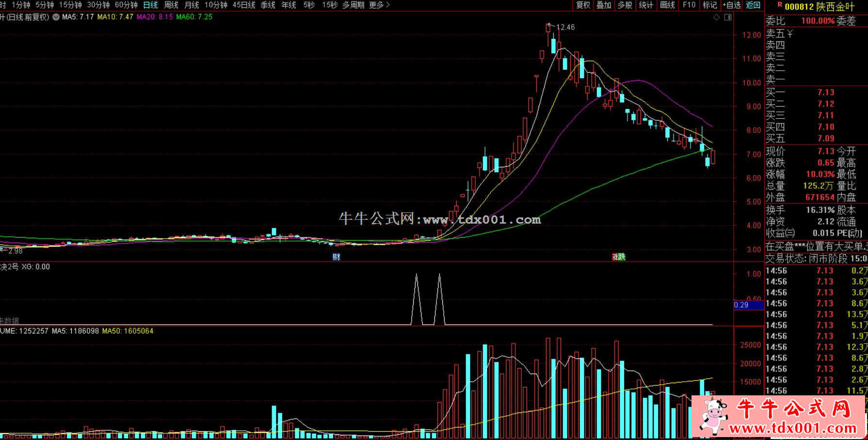Click the 12.46 high price annotation
The width and height of the screenshot is (868, 440).
565,27
